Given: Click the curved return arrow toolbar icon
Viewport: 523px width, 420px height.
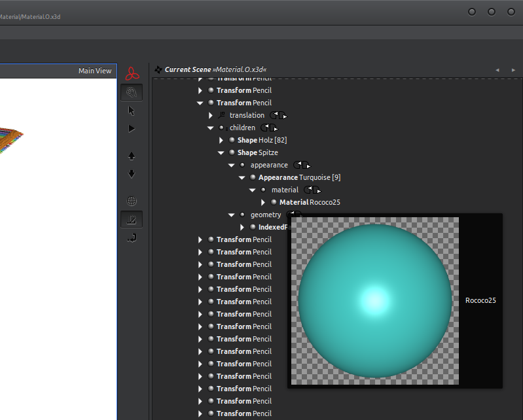Looking at the screenshot, I should 132,237.
